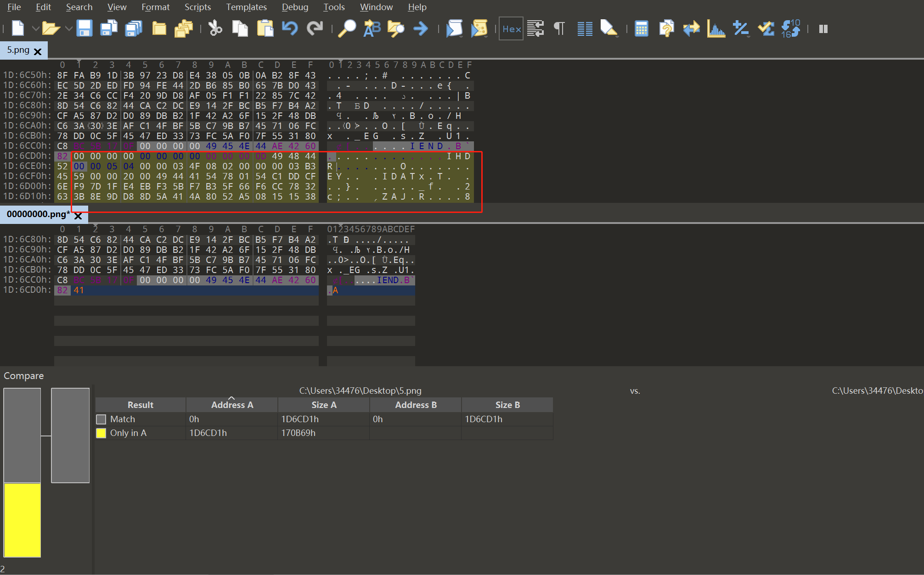924x575 pixels.
Task: Click the plus-minus operations icon
Action: pyautogui.click(x=741, y=28)
